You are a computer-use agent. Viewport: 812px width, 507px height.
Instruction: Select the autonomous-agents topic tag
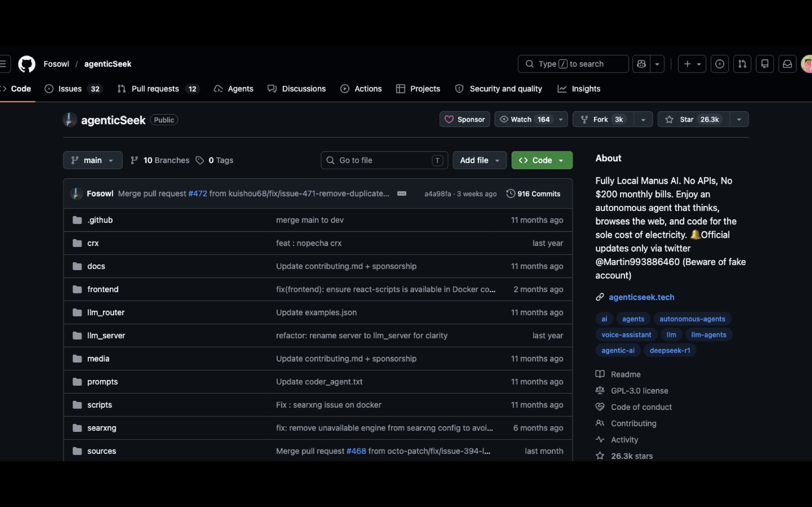pyautogui.click(x=692, y=319)
